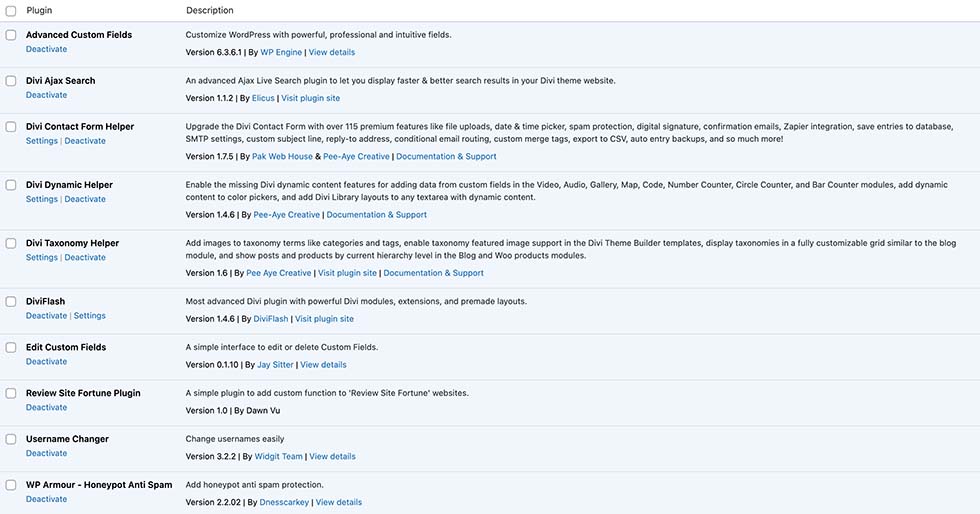Tick the select-all checkbox in the Plugin header

11,11
